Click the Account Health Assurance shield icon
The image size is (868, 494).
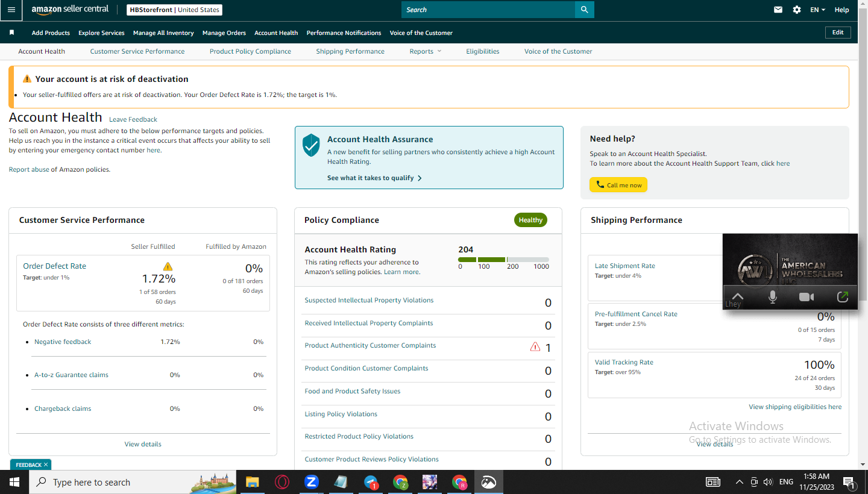point(311,145)
